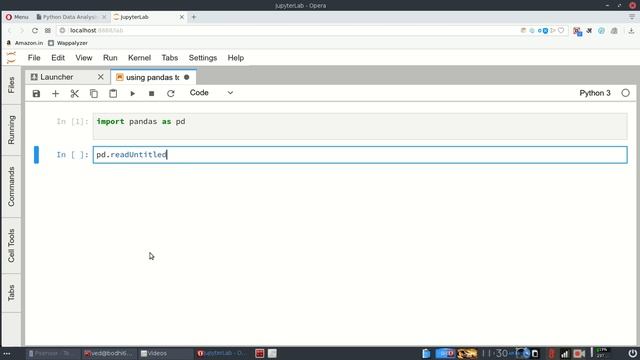Click into the pd.readUntitled cell editor
Image resolution: width=640 pixels, height=360 pixels.
pos(360,155)
